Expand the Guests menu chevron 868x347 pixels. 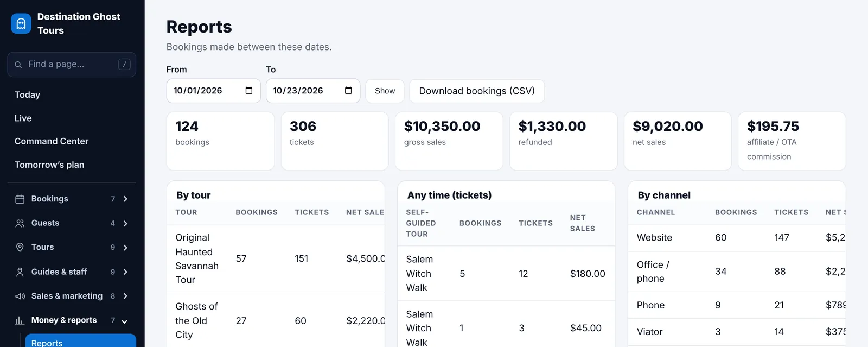(x=125, y=223)
